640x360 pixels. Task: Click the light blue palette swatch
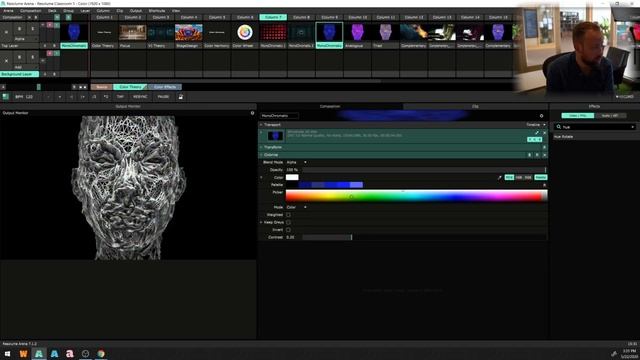[x=356, y=185]
